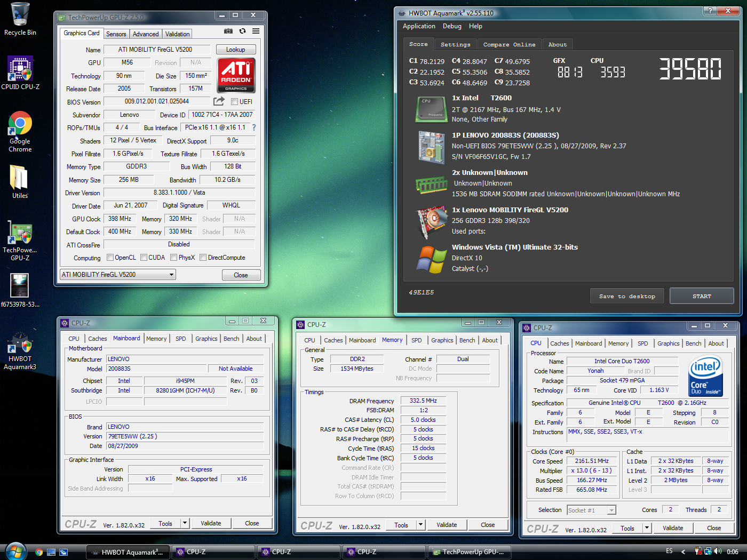Image resolution: width=747 pixels, height=560 pixels.
Task: Click Chrome quick launch icon in taskbar
Action: point(39,552)
